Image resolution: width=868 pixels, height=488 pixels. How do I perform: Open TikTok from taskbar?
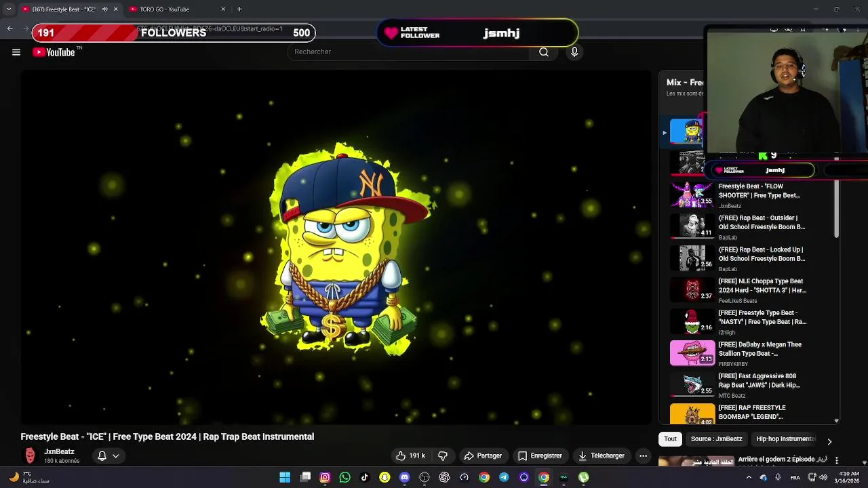pyautogui.click(x=364, y=477)
